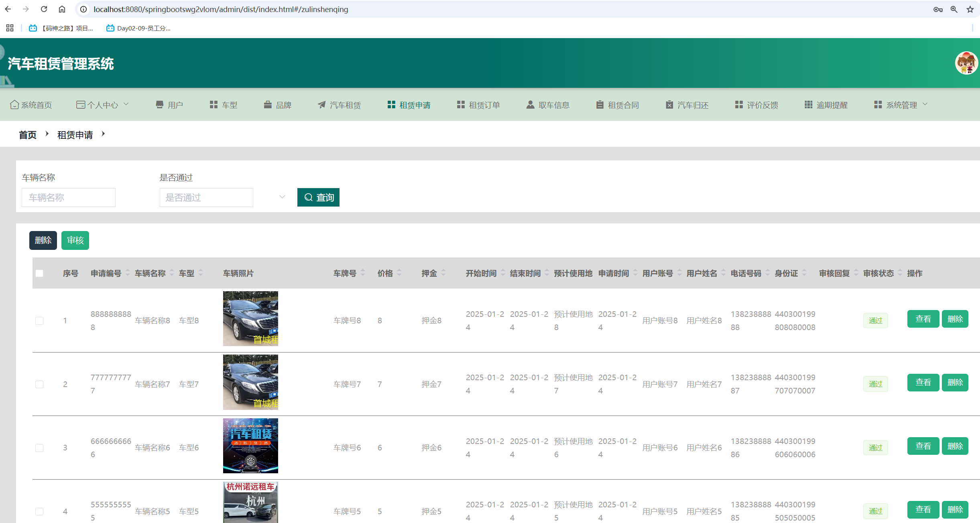Screen dimensions: 980x523
Task: Sort by 申请编号 column arrows
Action: point(128,273)
